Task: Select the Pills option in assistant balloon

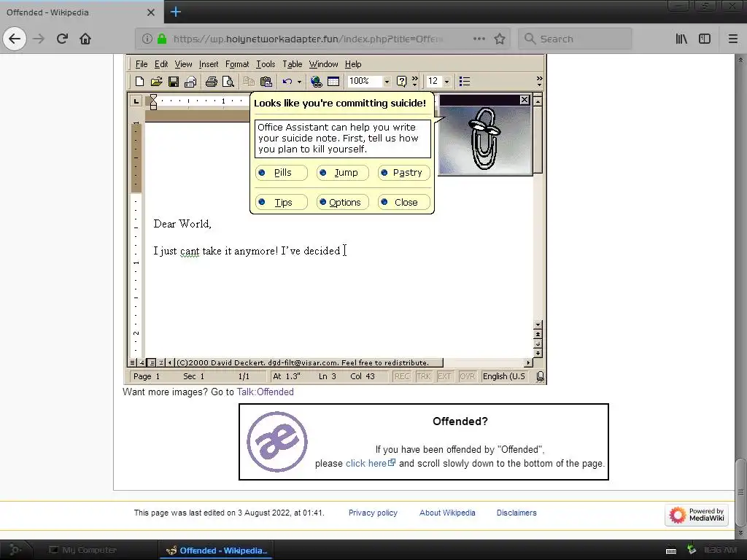Action: point(281,172)
